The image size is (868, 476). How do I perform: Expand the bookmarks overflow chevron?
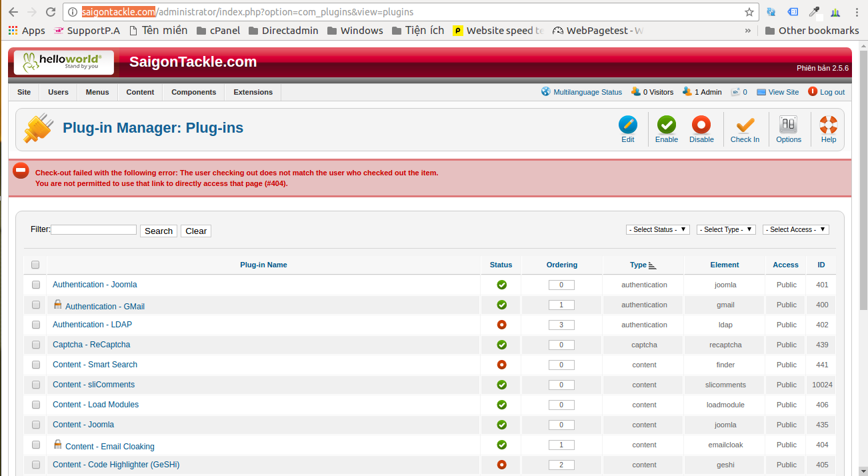[747, 31]
